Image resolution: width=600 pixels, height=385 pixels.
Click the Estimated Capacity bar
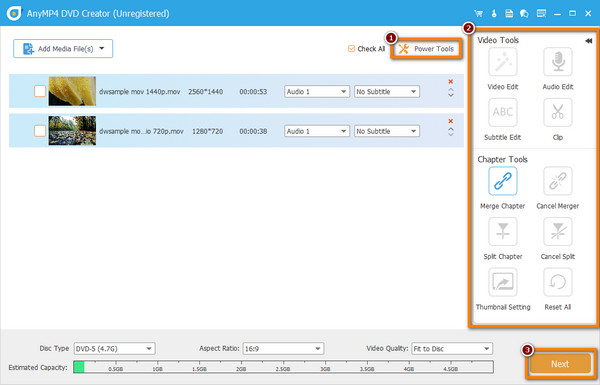[x=283, y=367]
